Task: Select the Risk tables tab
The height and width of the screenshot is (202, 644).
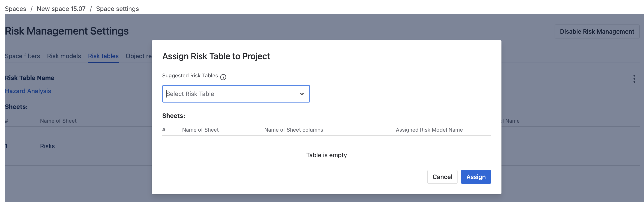Action: pos(103,56)
